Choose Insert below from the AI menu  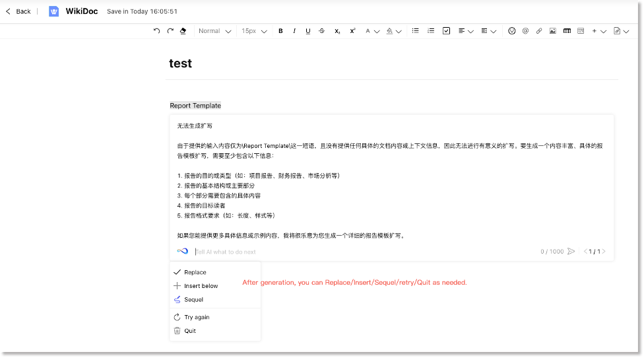(201, 286)
